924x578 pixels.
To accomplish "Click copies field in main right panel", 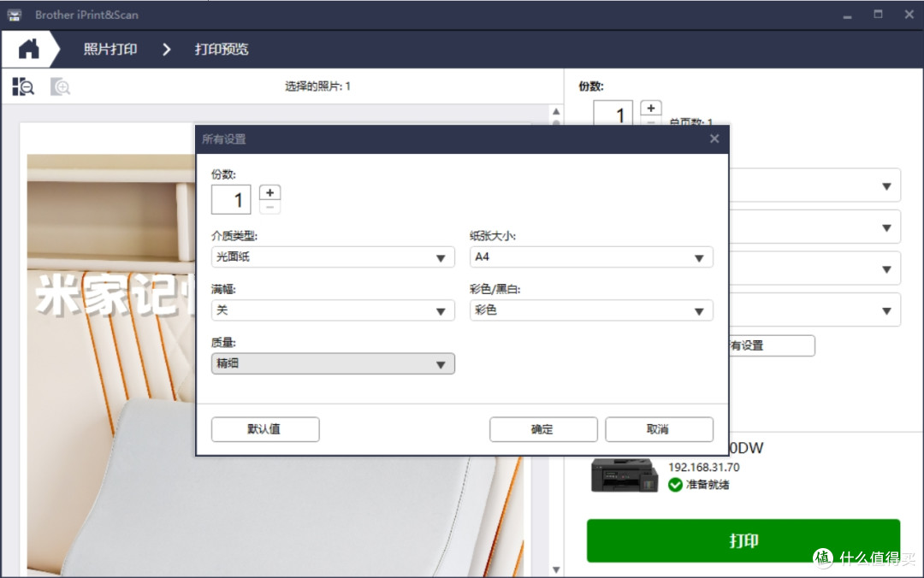I will (613, 113).
